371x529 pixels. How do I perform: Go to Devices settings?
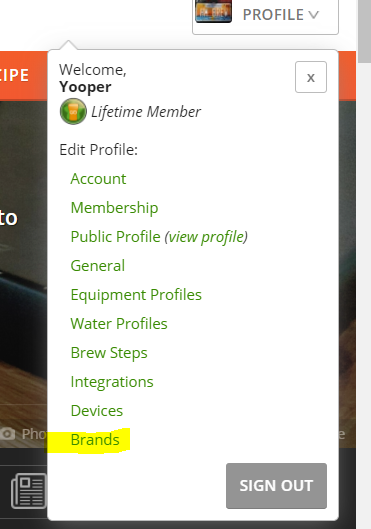click(x=97, y=411)
